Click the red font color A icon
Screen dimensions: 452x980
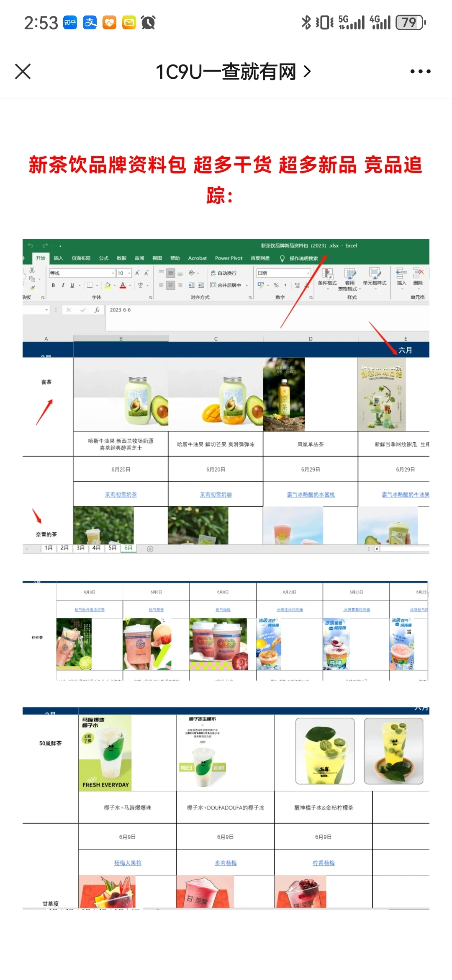pyautogui.click(x=123, y=285)
